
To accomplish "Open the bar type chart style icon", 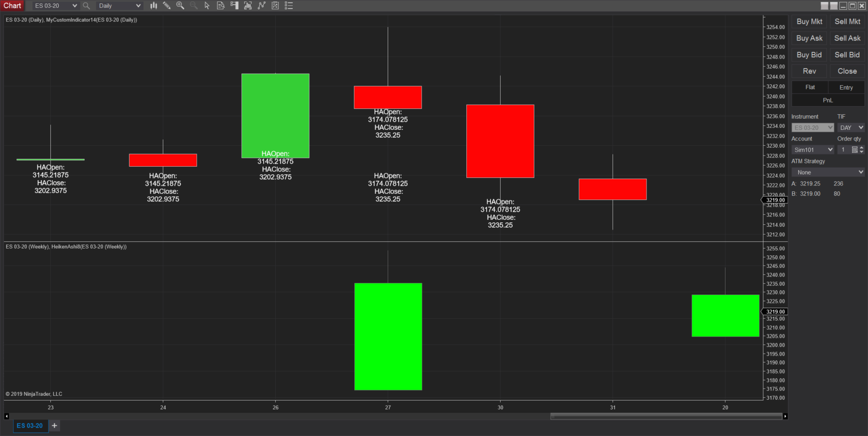I will pos(154,6).
